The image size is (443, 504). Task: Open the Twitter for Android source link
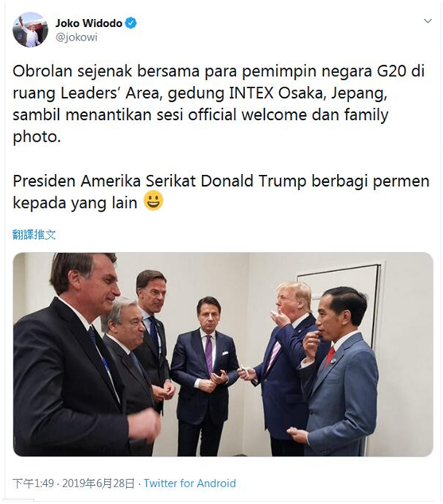[189, 483]
